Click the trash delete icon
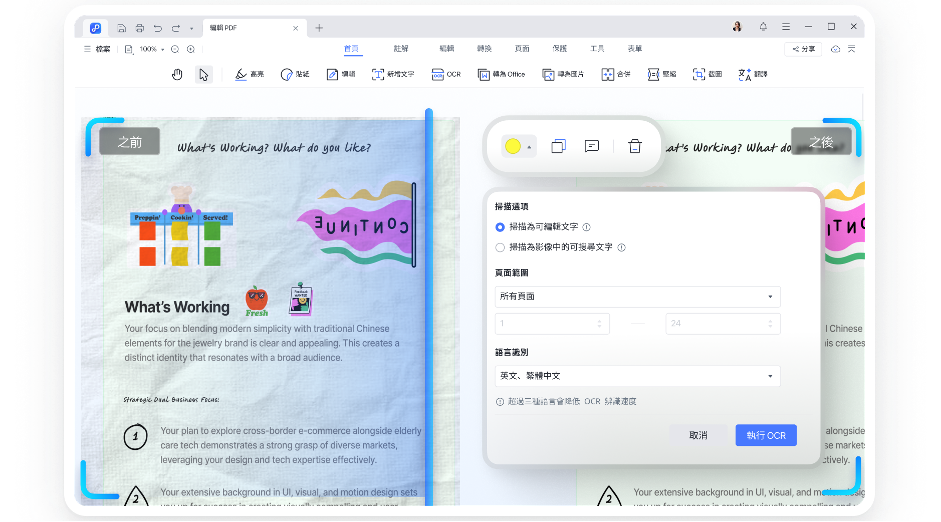 click(634, 146)
